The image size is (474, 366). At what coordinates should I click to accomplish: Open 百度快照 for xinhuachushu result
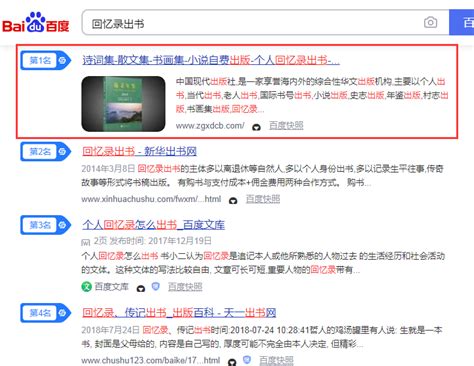263,199
